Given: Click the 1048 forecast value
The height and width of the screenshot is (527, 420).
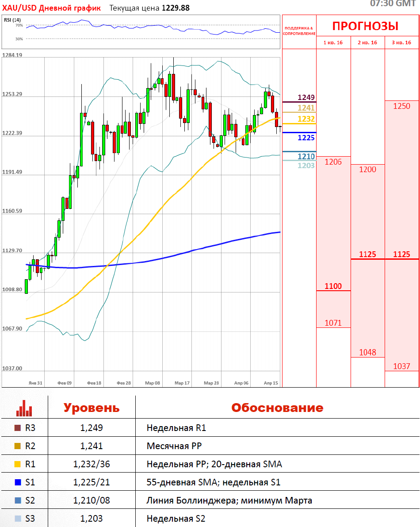Looking at the screenshot, I should [x=368, y=353].
